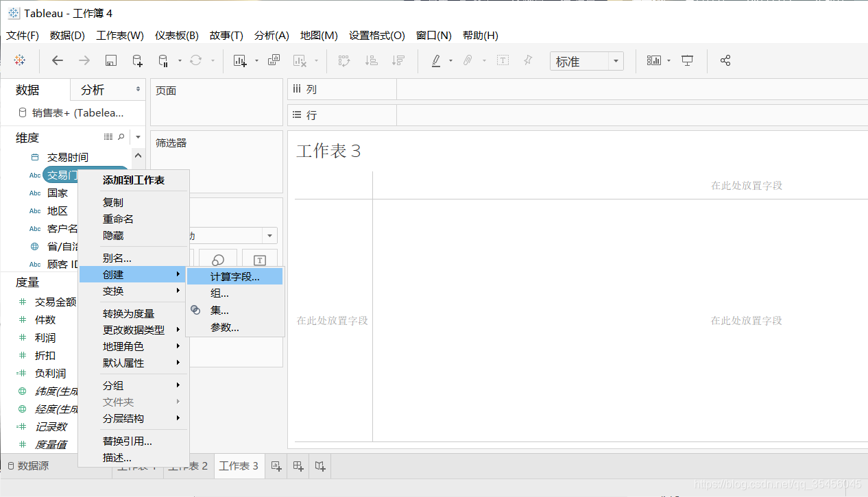
Task: Open the new worksheet dropdown arrow
Action: click(256, 60)
